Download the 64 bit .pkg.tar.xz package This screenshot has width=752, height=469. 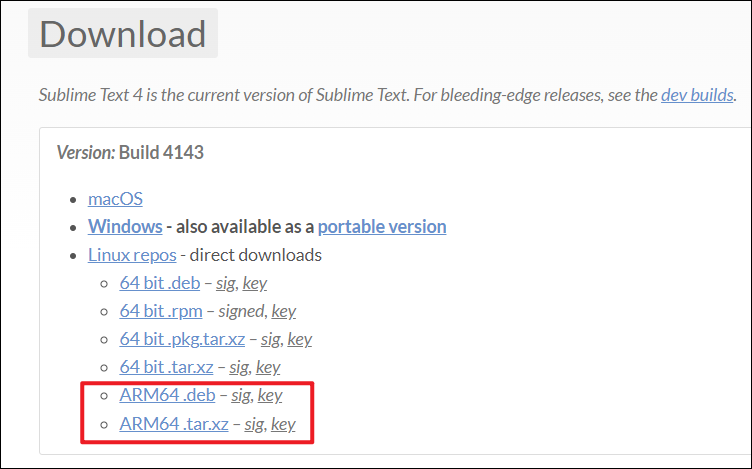(182, 339)
